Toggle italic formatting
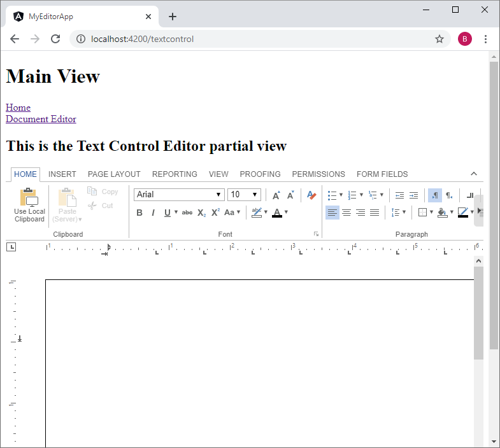The image size is (500, 448). (154, 213)
